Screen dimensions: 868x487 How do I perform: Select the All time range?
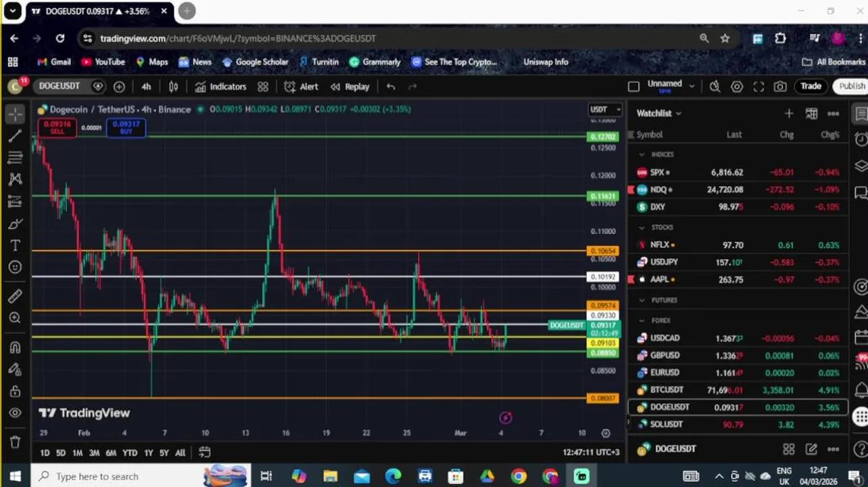(180, 453)
